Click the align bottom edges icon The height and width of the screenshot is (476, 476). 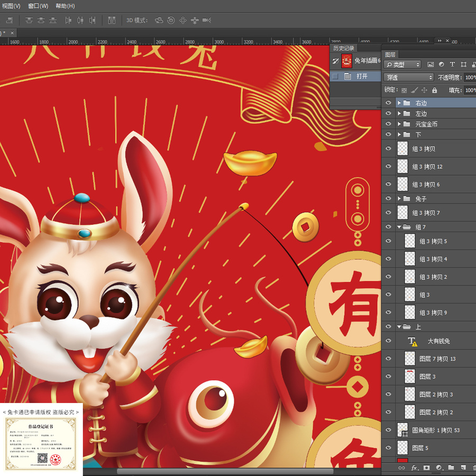pos(53,20)
